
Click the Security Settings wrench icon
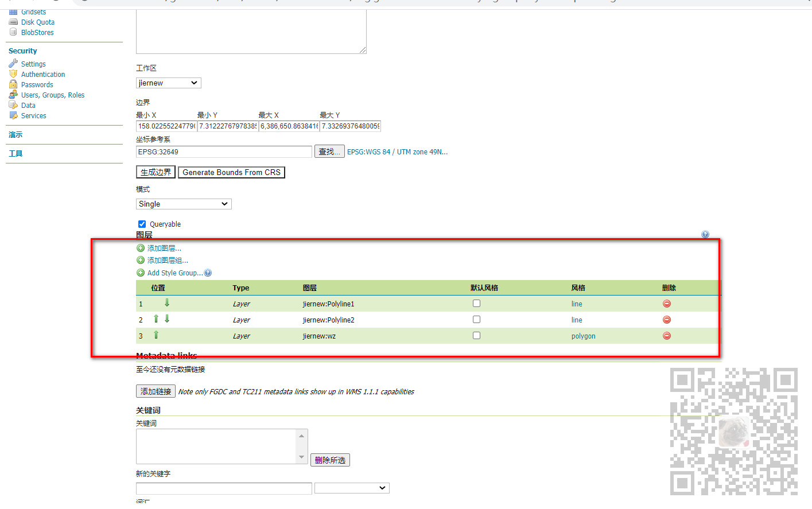pos(13,64)
